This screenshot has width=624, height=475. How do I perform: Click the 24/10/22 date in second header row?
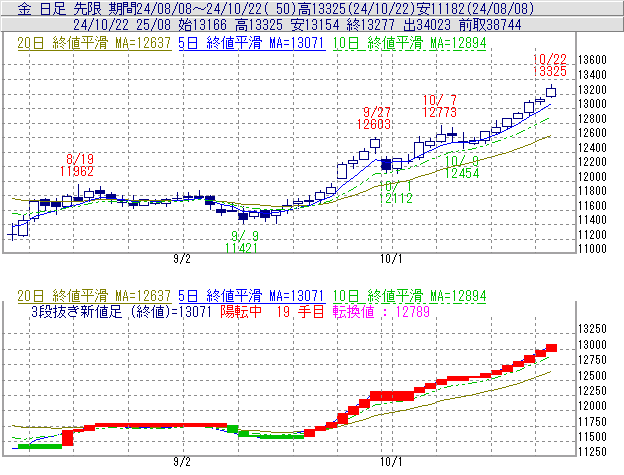click(101, 25)
